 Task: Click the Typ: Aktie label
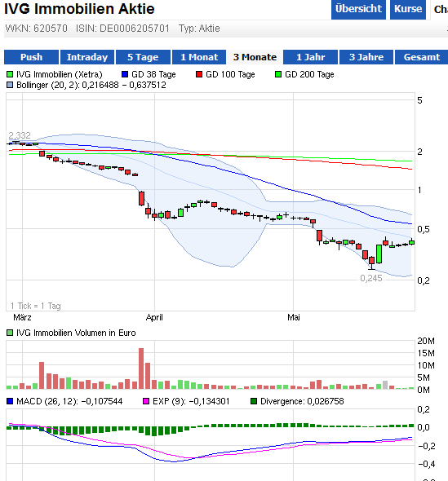tap(199, 29)
